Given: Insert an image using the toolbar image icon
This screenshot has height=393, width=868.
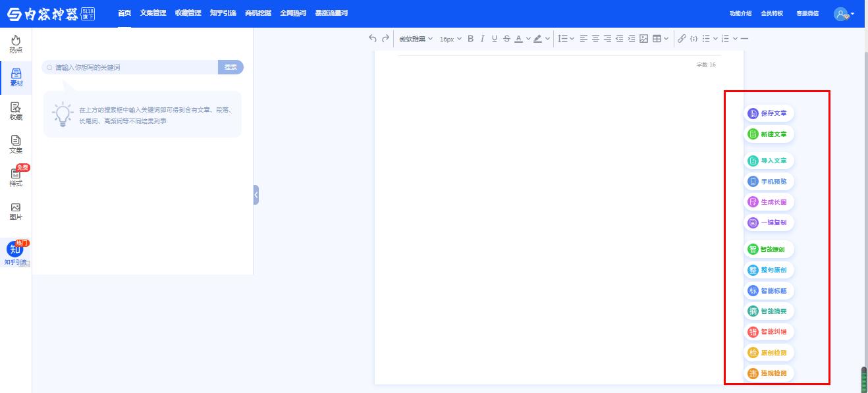Looking at the screenshot, I should point(644,39).
